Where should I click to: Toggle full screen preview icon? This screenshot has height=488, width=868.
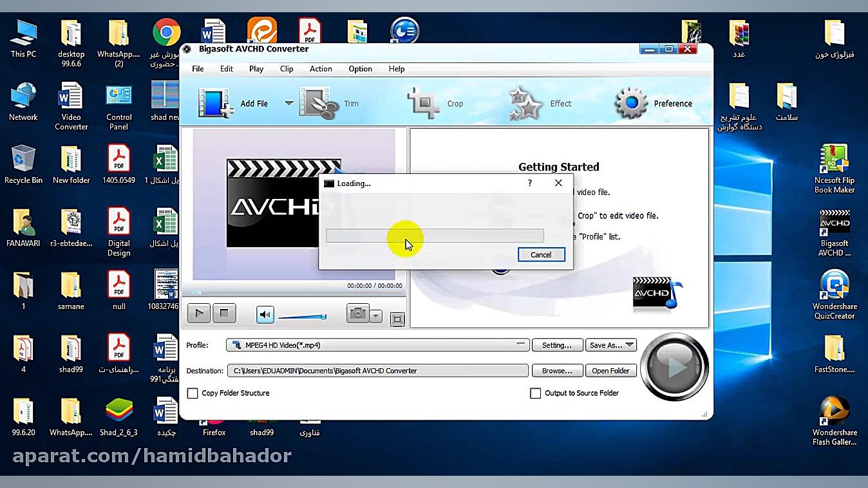[397, 319]
